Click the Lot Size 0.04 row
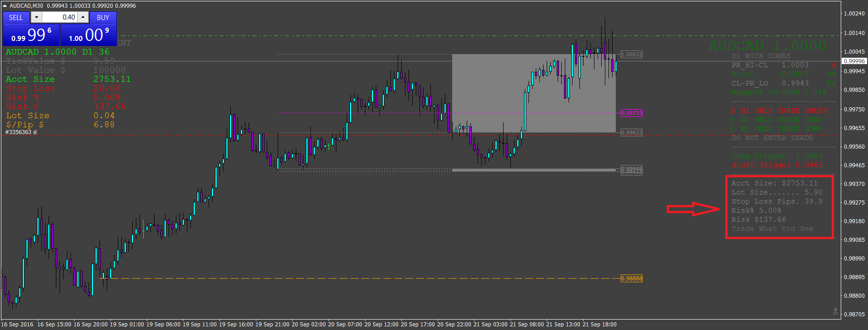The width and height of the screenshot is (868, 330). click(x=60, y=115)
